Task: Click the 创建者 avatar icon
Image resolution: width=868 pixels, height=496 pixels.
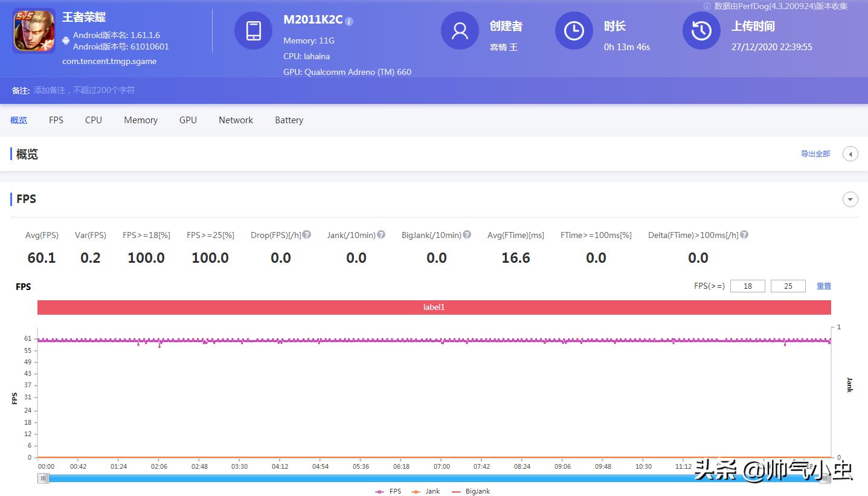Action: point(460,31)
